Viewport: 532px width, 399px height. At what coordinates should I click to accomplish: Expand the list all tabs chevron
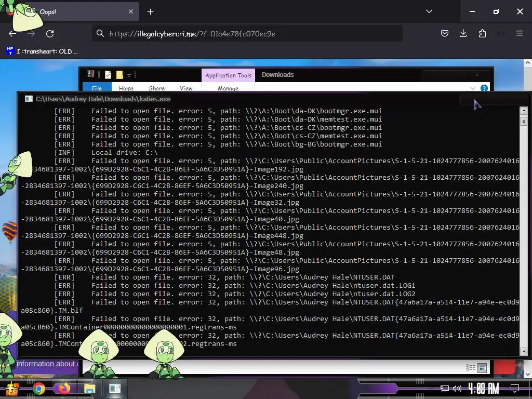tap(429, 11)
